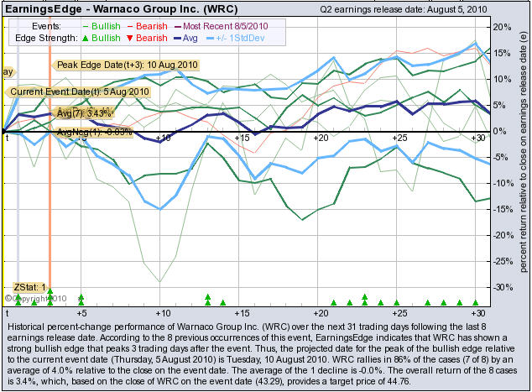Screen dimensions: 532x392
Task: Click the -10% label on the right axis
Action: click(503, 183)
